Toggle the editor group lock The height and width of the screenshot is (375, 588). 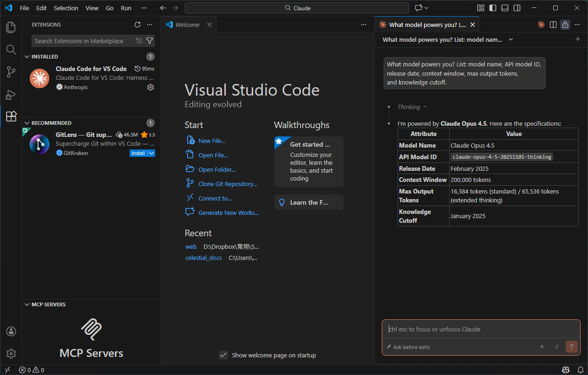(565, 25)
